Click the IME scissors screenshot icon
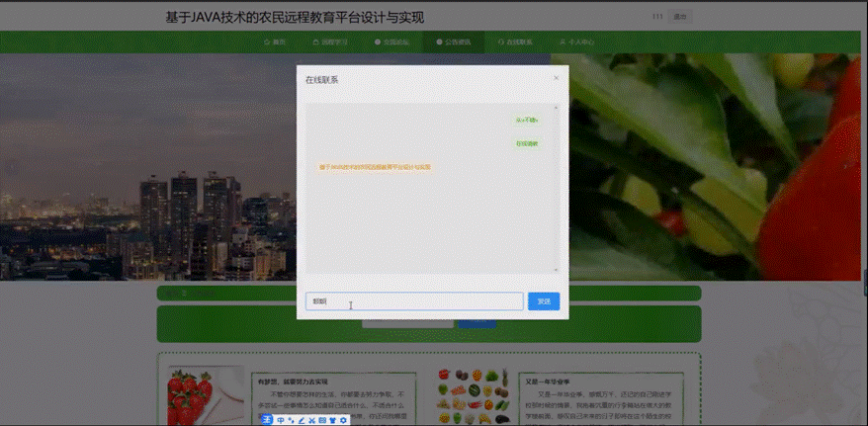 312,420
